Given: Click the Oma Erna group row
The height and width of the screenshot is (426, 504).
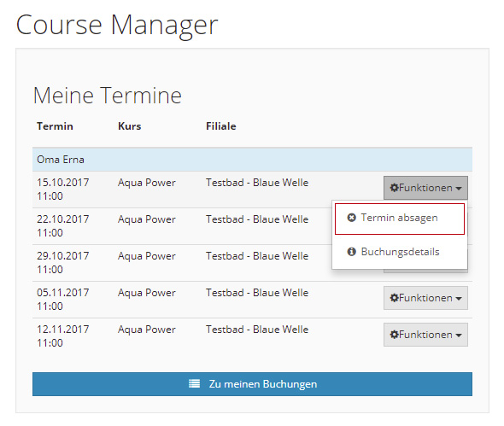Looking at the screenshot, I should (252, 160).
